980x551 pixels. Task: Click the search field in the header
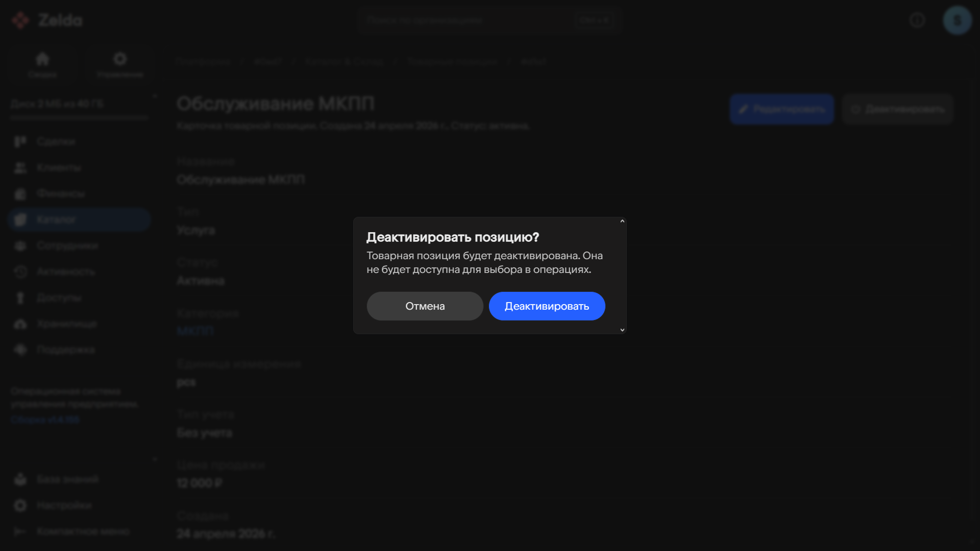[x=489, y=20]
